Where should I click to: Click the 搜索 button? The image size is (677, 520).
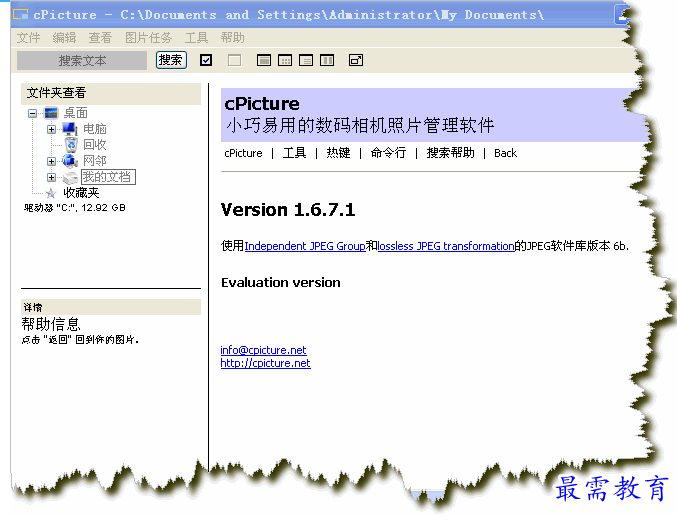pyautogui.click(x=171, y=60)
